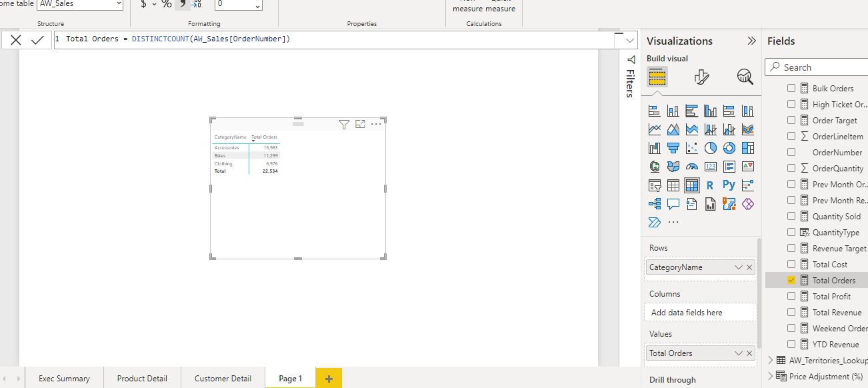
Task: Open the Analytics magnifier tab
Action: 745,77
